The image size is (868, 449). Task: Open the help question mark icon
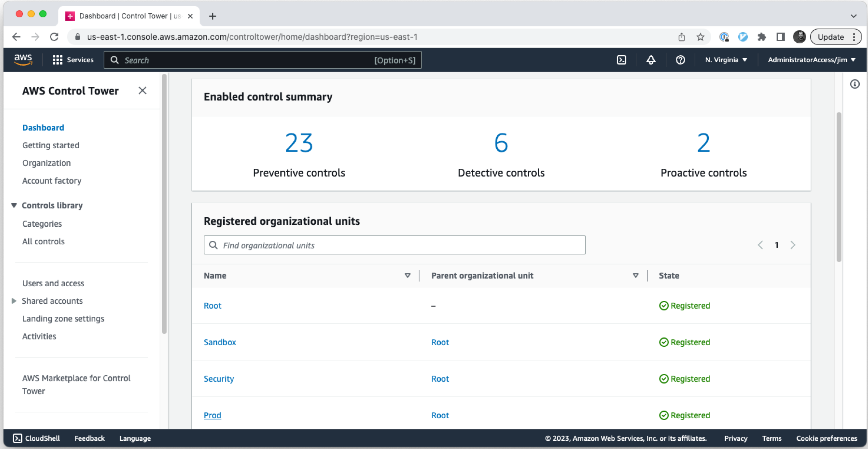click(x=680, y=60)
